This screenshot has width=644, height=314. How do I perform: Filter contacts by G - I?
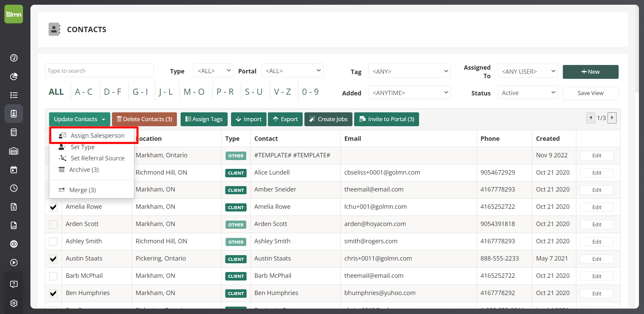[x=140, y=92]
